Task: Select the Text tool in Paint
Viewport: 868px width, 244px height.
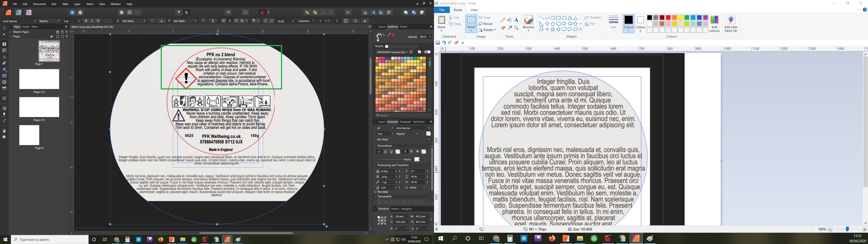Action: (x=517, y=20)
